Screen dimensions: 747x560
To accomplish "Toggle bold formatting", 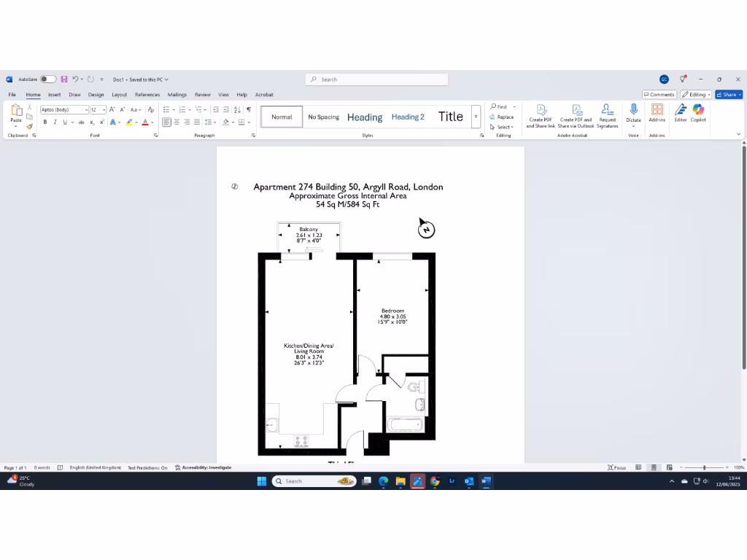I will [x=45, y=122].
